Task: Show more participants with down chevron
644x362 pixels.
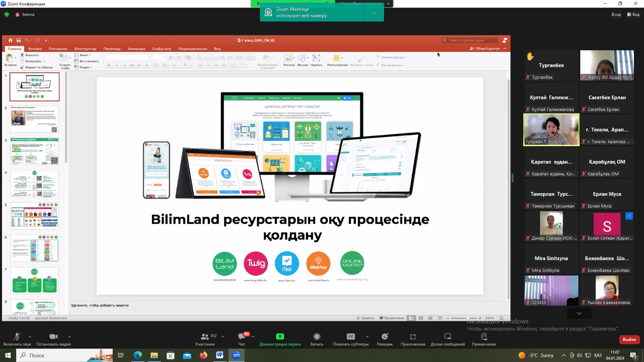Action: 579,313
